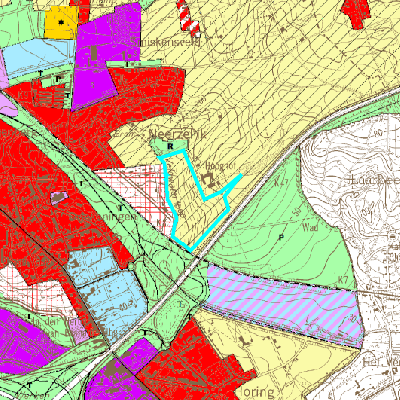The width and height of the screenshot is (400, 400).
Task: Click the 'Hooghof' farm label
Action: pos(219,165)
